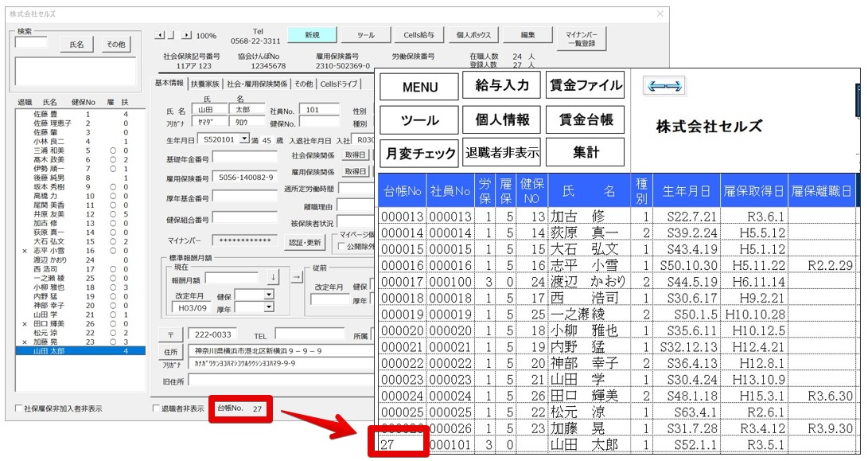The width and height of the screenshot is (868, 461).
Task: Click the 厚年基金番号 input field
Action: pos(245,197)
